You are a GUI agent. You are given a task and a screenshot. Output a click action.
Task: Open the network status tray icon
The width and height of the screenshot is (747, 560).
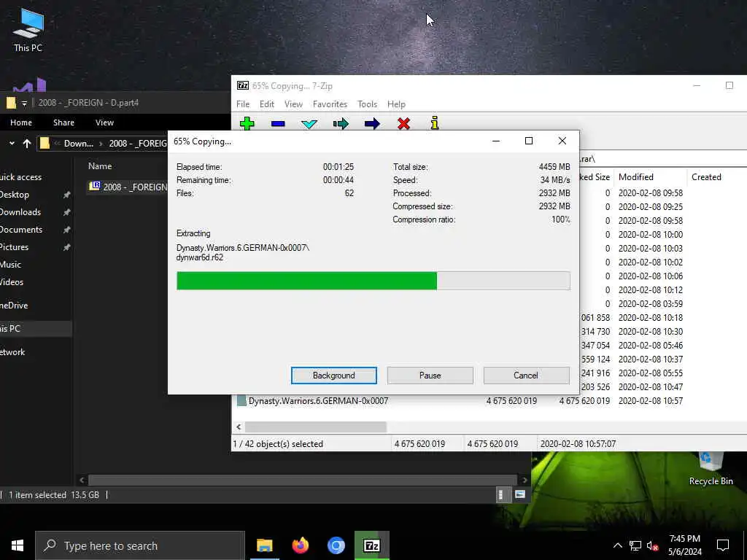(x=635, y=545)
